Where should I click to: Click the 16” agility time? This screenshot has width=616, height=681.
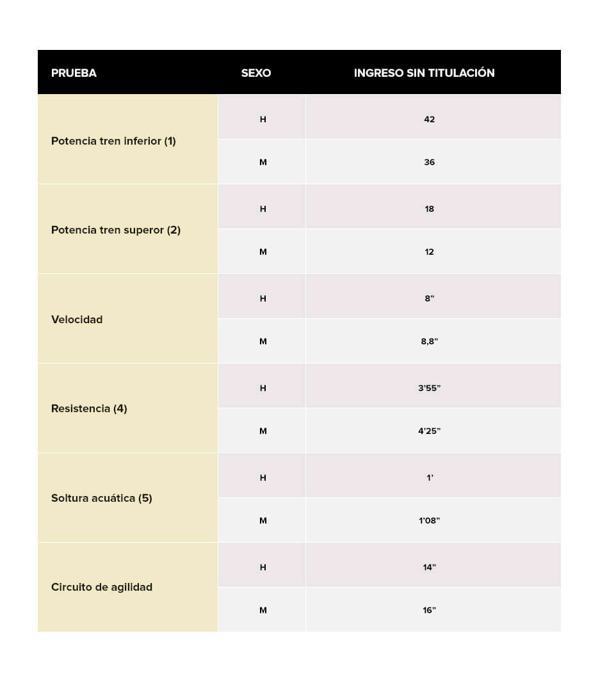429,610
